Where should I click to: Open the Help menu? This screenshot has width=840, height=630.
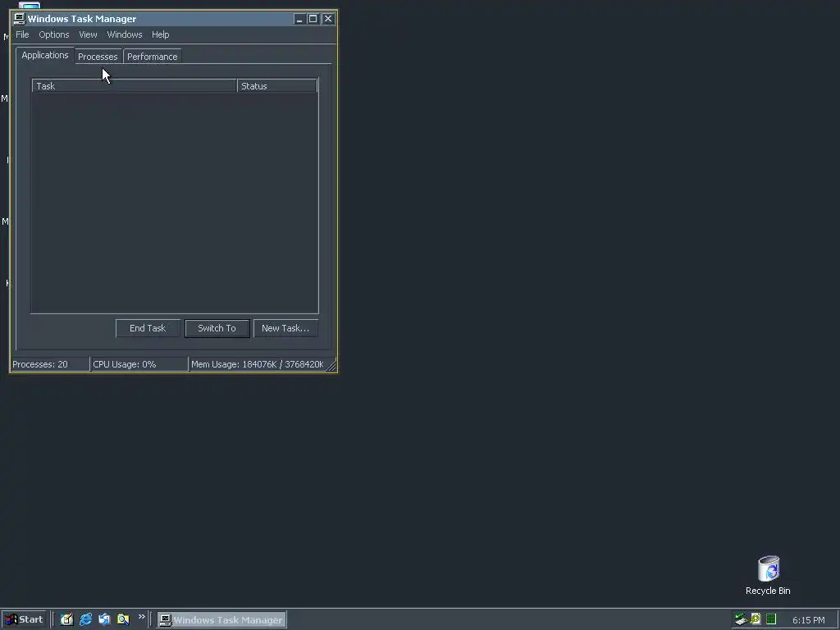click(160, 34)
